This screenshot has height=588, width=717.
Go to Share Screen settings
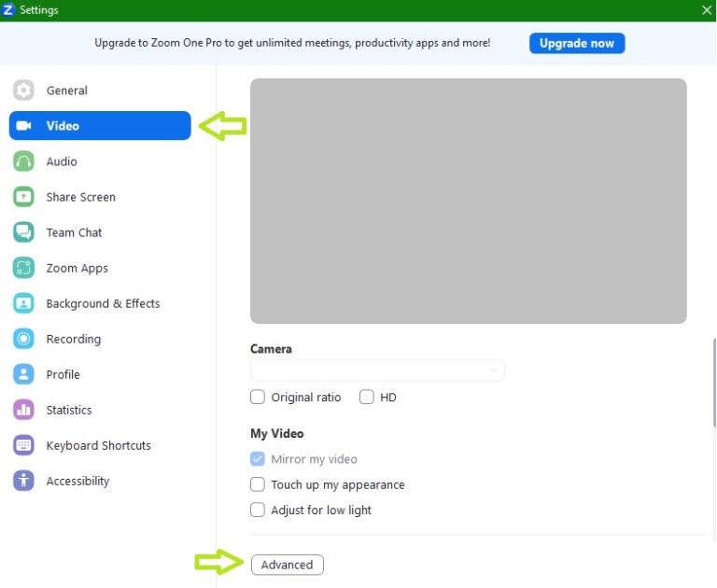(x=100, y=197)
